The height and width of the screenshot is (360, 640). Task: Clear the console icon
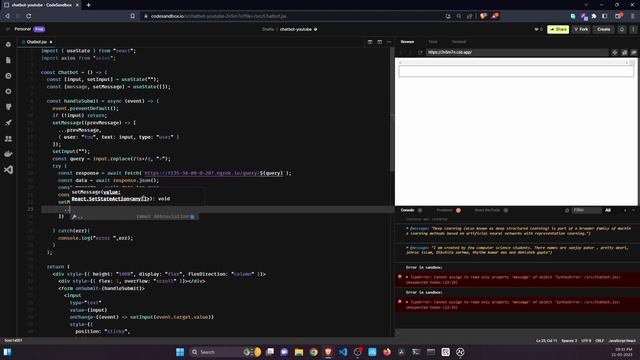[x=567, y=210]
